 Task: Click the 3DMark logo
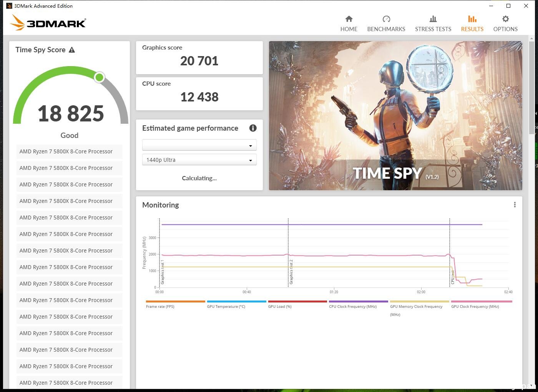[x=48, y=23]
